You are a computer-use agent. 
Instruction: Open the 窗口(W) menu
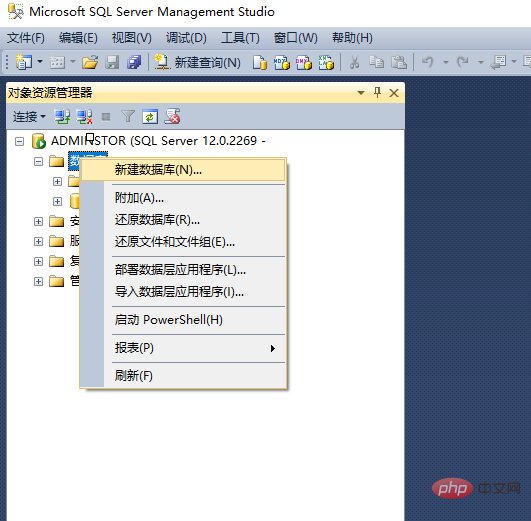(x=296, y=38)
